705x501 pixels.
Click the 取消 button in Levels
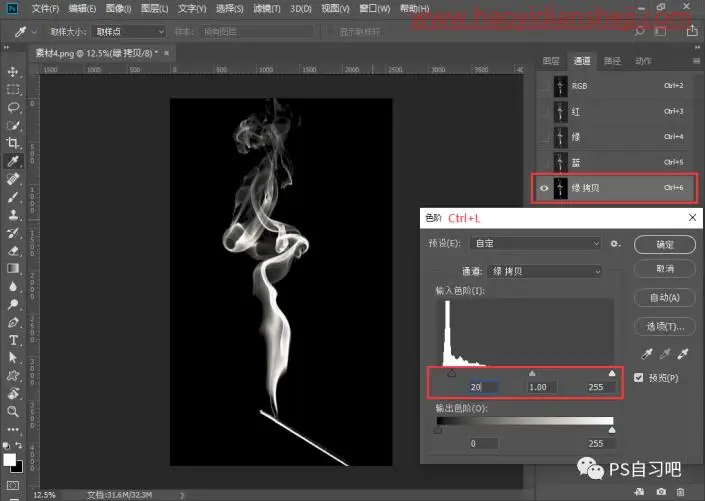(x=665, y=269)
